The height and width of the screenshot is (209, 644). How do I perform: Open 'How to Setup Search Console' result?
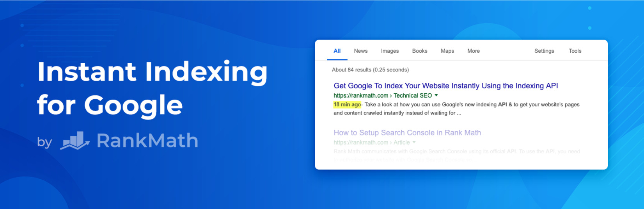(x=407, y=133)
